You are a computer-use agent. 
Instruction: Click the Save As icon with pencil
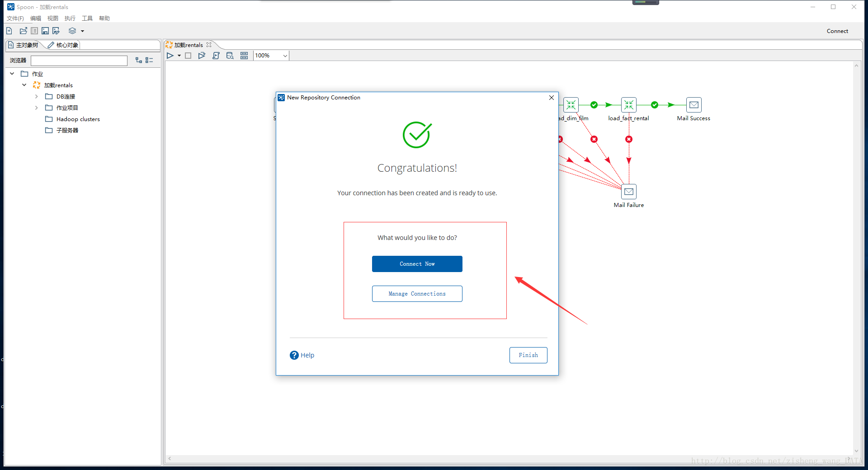click(56, 31)
